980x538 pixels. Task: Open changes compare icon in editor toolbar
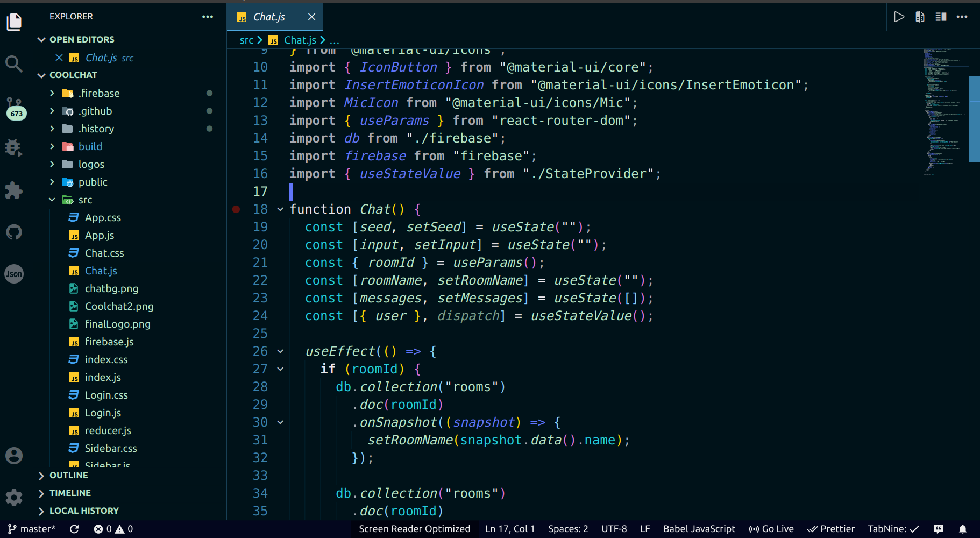coord(920,17)
